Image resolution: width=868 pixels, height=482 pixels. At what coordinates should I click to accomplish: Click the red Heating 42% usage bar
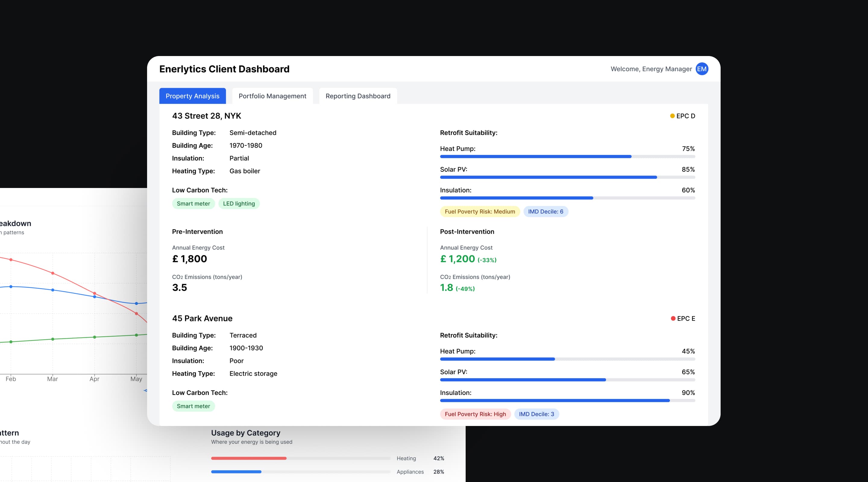pos(249,458)
